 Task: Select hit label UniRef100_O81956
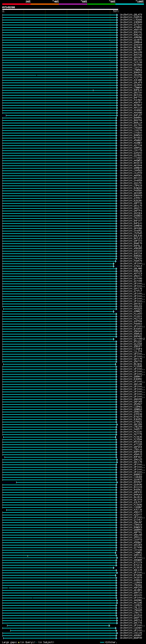pos(131,75)
